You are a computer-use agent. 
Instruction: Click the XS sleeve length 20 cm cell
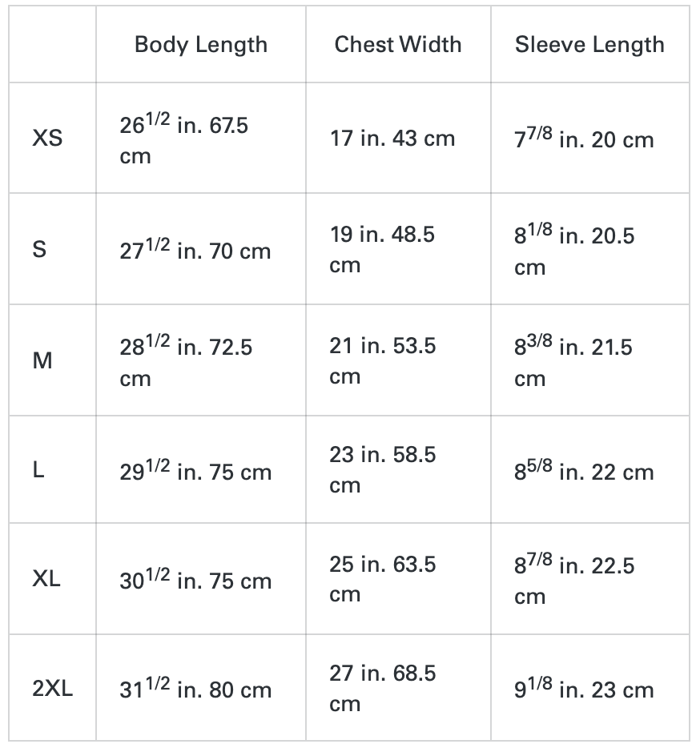point(584,139)
